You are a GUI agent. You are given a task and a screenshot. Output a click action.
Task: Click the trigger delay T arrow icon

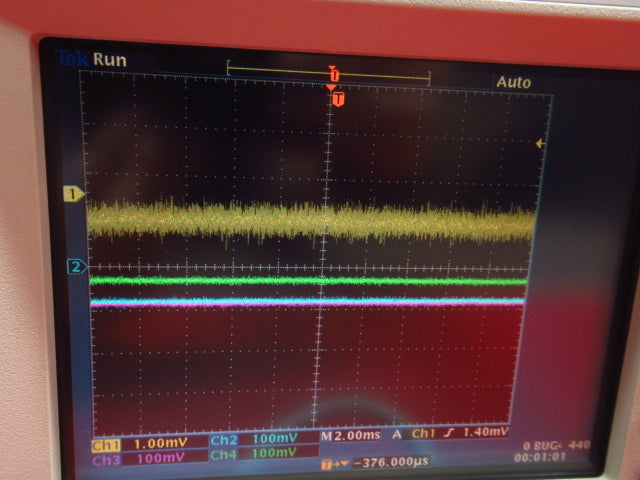coord(335,464)
